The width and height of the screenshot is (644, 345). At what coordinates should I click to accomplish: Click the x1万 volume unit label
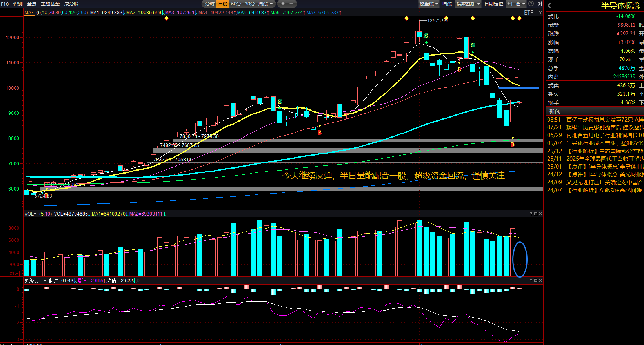pyautogui.click(x=14, y=273)
